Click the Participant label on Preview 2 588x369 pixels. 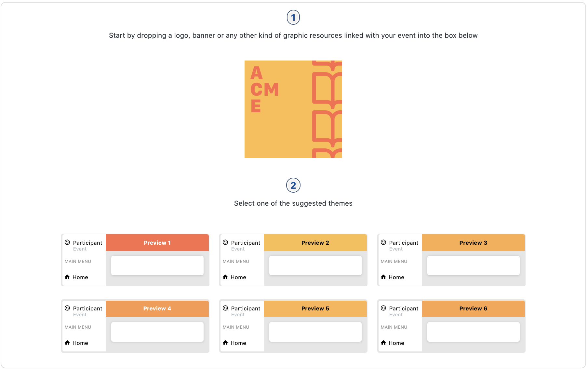coord(245,242)
